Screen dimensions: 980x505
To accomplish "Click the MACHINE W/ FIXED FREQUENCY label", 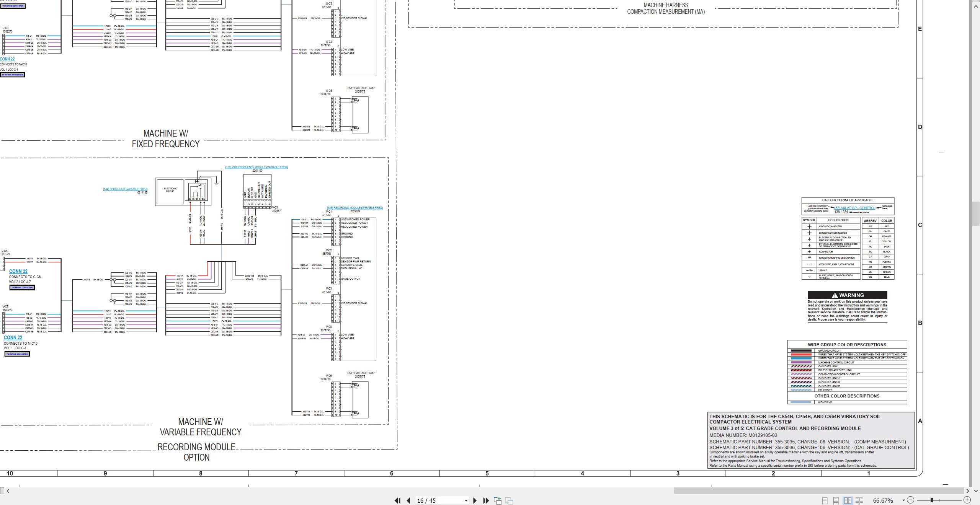I will [x=166, y=139].
